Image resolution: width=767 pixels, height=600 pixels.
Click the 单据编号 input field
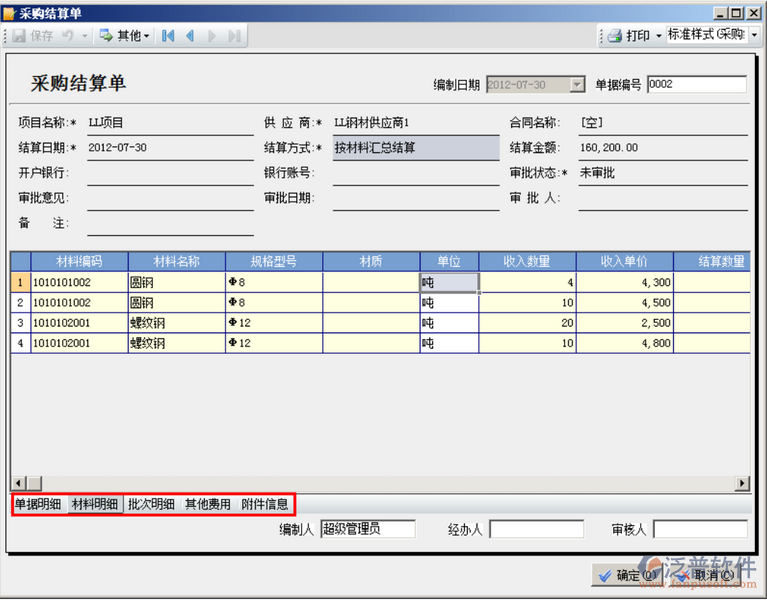click(x=696, y=85)
